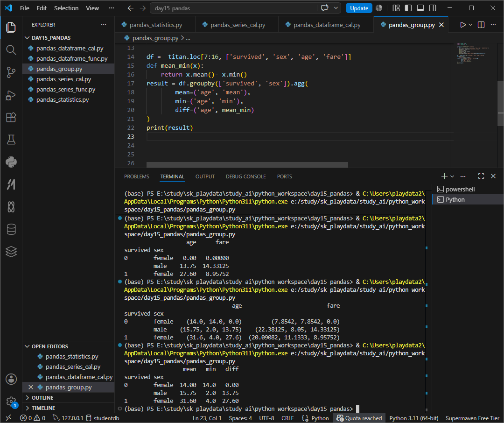Open the Copilot chat icon in title bar
This screenshot has width=504, height=423.
click(x=325, y=8)
